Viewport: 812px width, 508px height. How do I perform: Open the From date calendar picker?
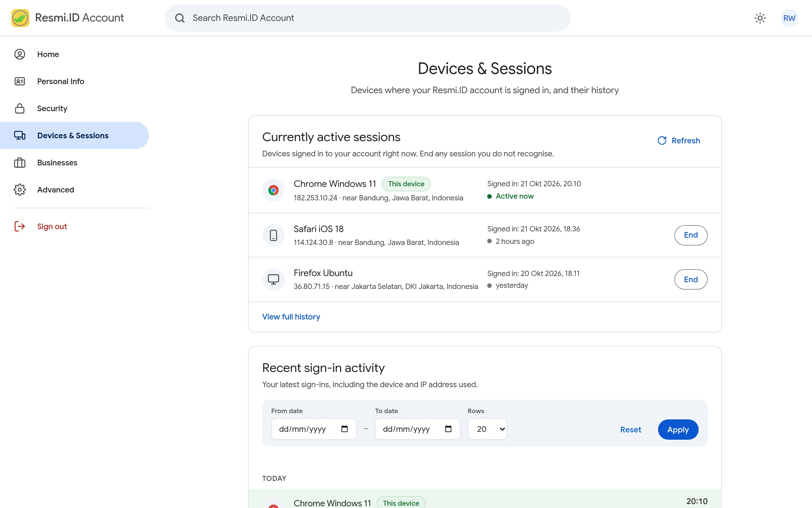[x=344, y=429]
